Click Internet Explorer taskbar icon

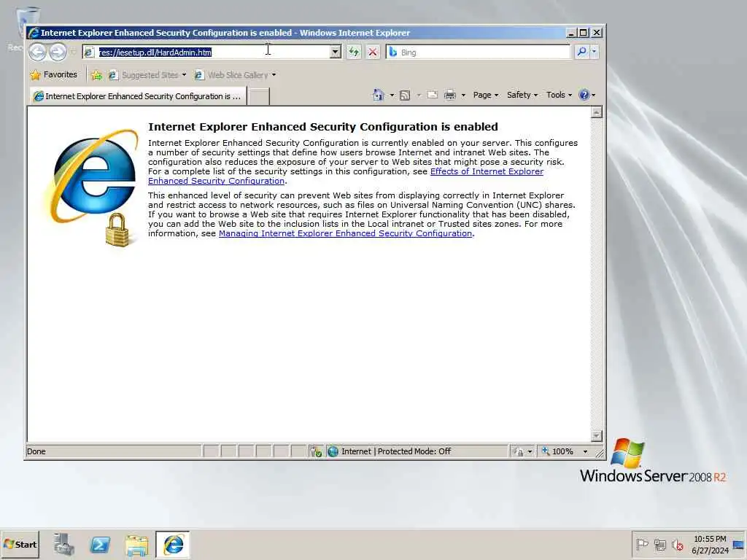pos(173,545)
